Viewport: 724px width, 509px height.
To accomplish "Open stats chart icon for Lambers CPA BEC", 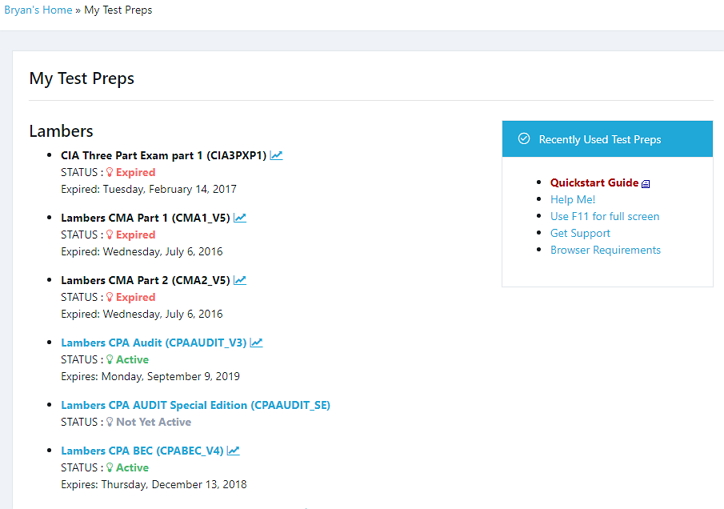I will (233, 450).
